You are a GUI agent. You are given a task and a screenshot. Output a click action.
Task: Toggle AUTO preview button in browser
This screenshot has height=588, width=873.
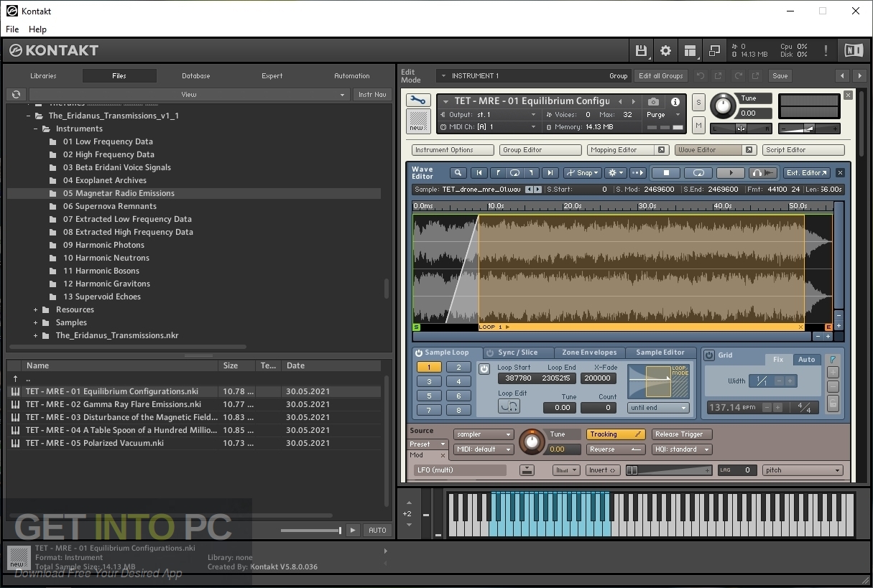tap(377, 530)
